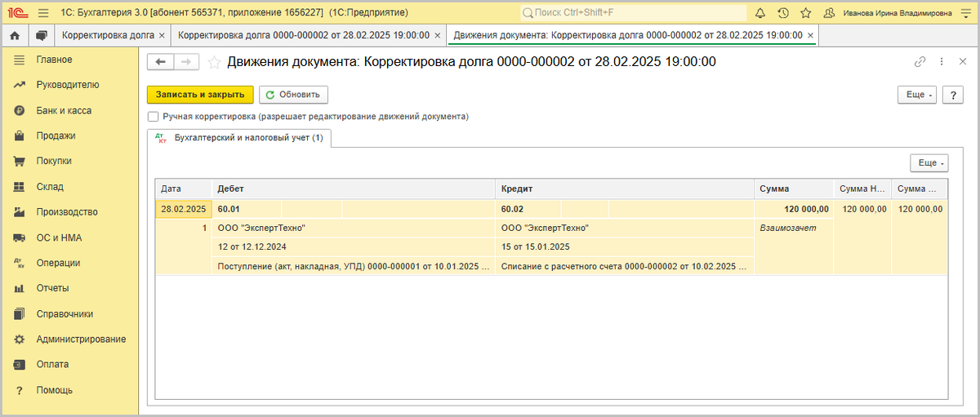
Task: Close the document movements form with X
Action: [961, 62]
